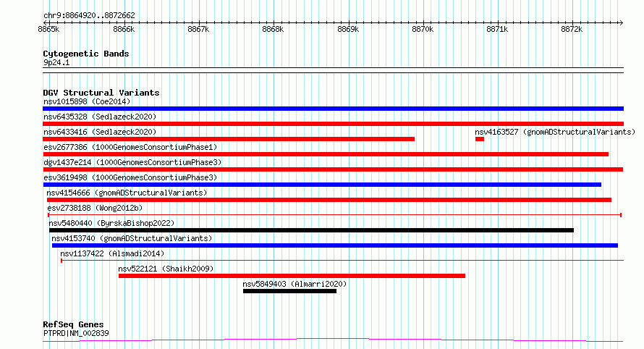Click the nsv1015898 (Coe2014) blue variant bar
The height and width of the screenshot is (349, 644).
point(333,109)
